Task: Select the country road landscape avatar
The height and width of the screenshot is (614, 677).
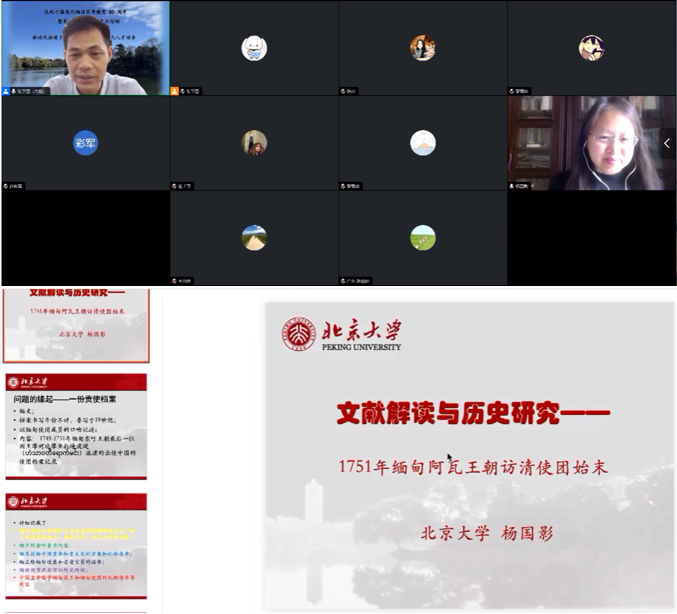Action: [x=254, y=237]
